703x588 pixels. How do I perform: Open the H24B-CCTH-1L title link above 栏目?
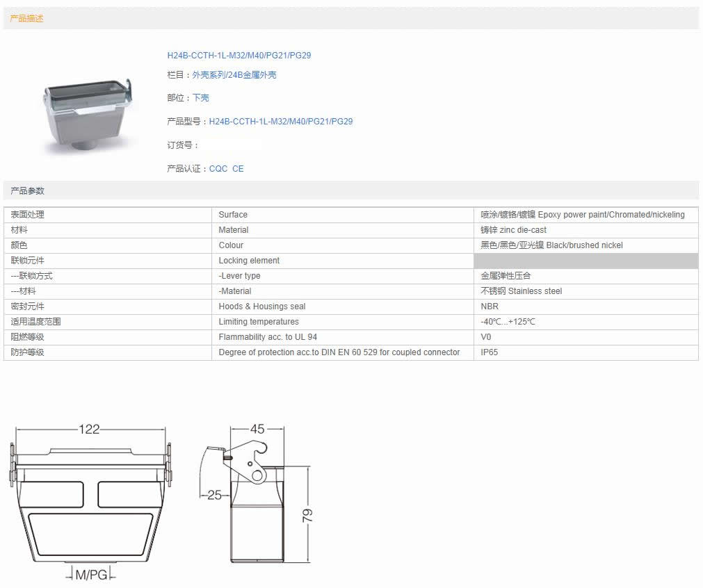point(239,56)
